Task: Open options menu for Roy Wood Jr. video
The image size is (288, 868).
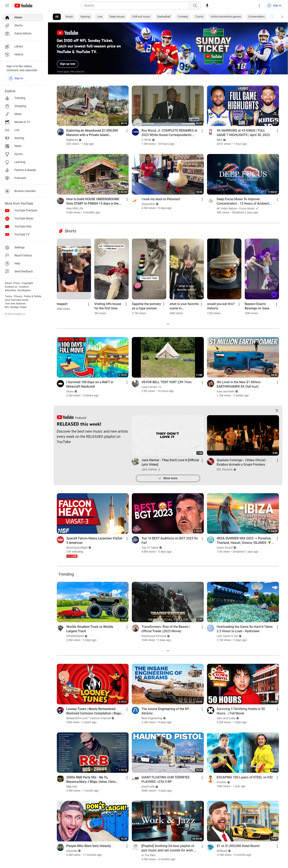Action: click(x=202, y=131)
